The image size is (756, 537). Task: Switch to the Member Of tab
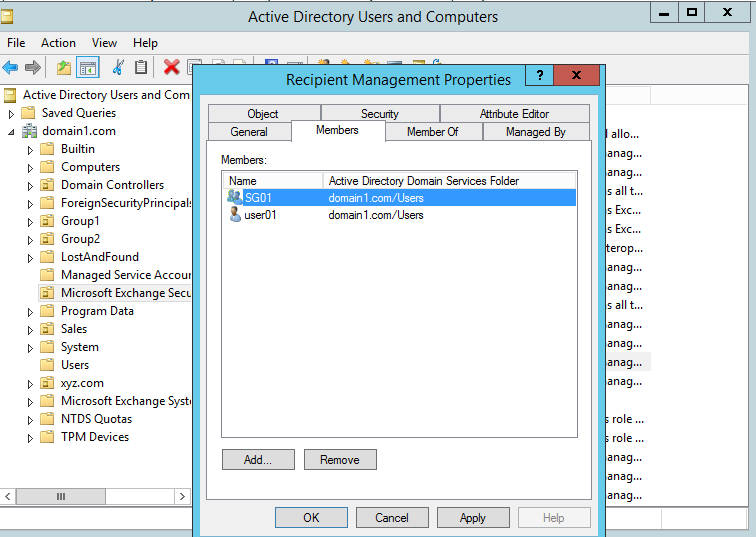pos(433,132)
